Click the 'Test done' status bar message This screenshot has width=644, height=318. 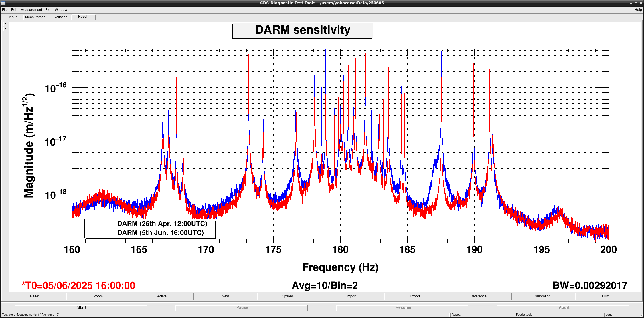point(31,315)
